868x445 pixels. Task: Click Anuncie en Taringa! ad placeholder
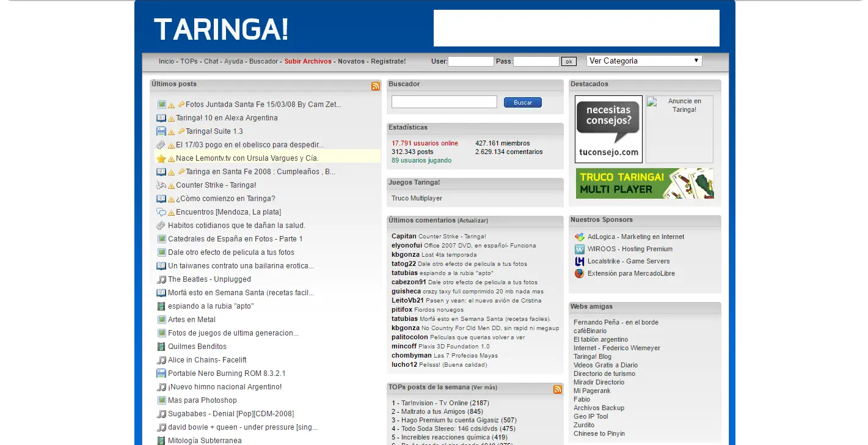[x=679, y=129]
